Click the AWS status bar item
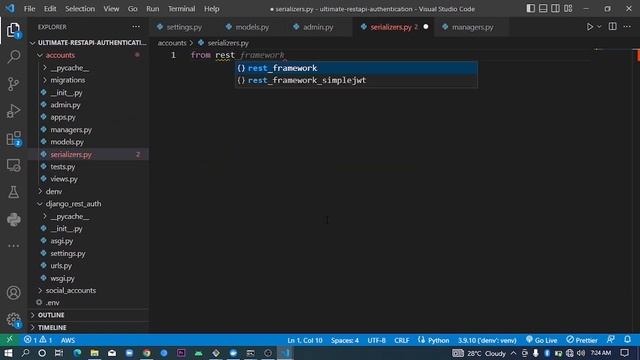Screen dimensions: 640x360 coord(68,340)
